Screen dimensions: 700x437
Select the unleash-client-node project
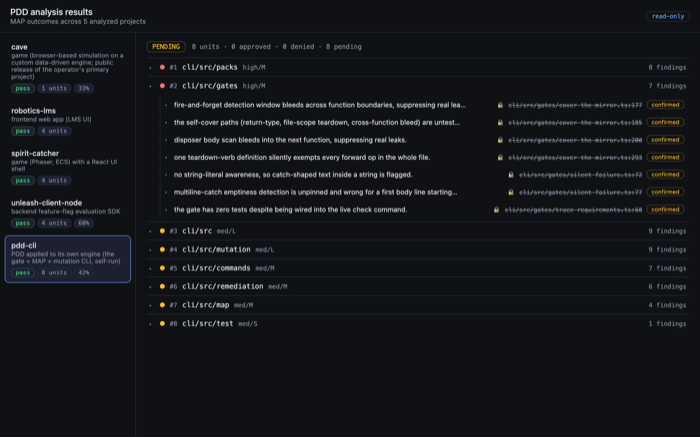tap(68, 212)
